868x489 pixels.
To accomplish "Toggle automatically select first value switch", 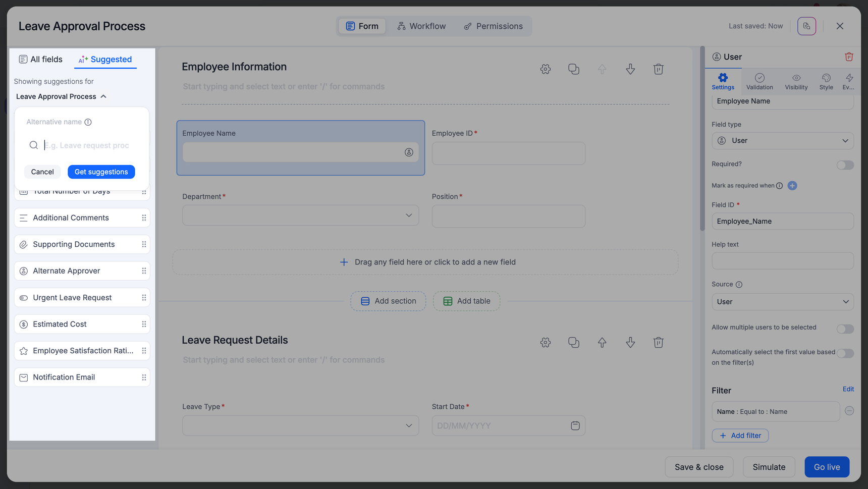I will click(845, 353).
